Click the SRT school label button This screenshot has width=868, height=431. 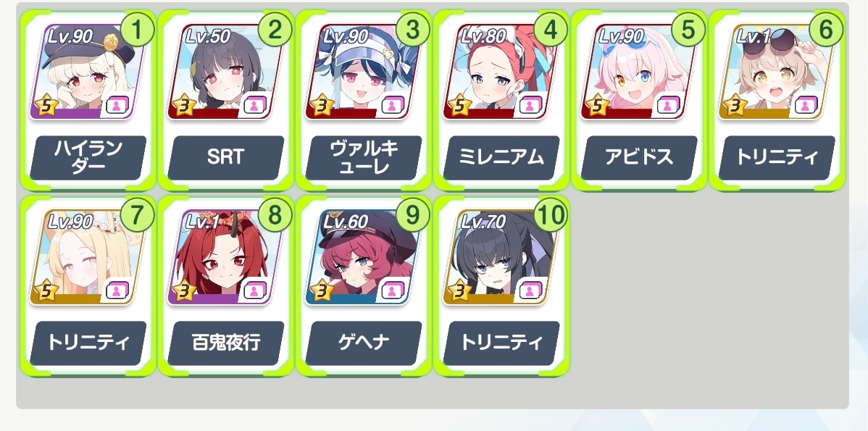click(x=226, y=158)
